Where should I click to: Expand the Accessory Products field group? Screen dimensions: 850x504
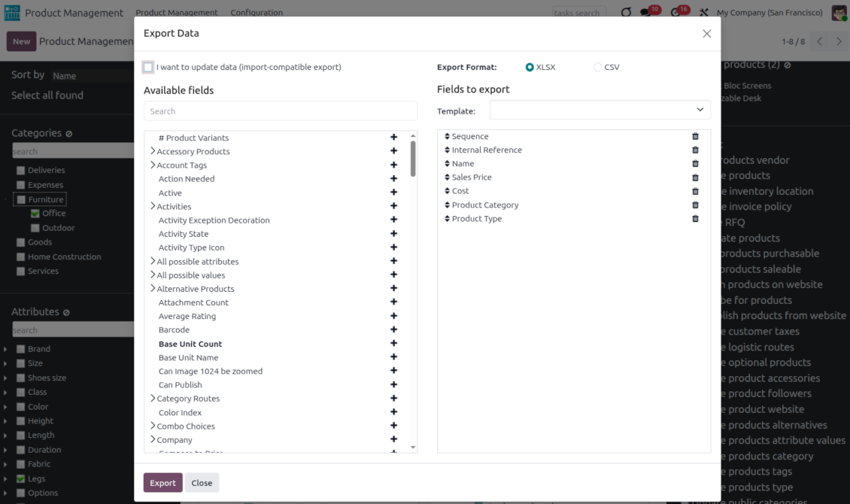[153, 151]
